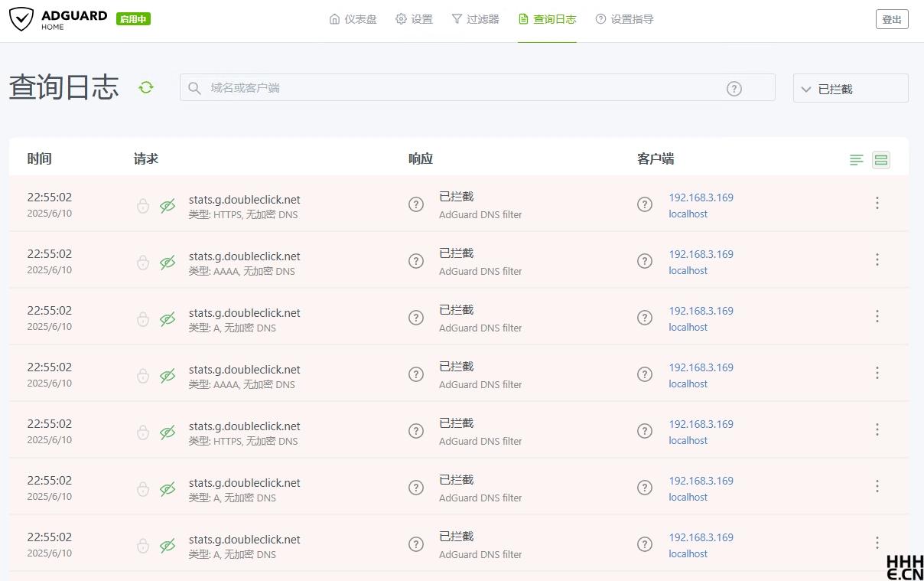
Task: Open client link 192.168.3.169 in the first row
Action: (x=701, y=197)
